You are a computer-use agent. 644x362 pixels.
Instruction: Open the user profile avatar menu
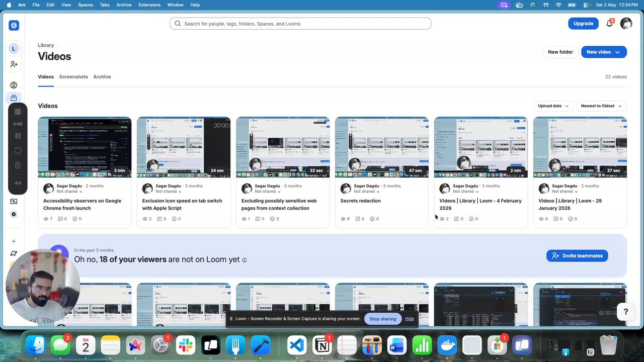pos(626,24)
